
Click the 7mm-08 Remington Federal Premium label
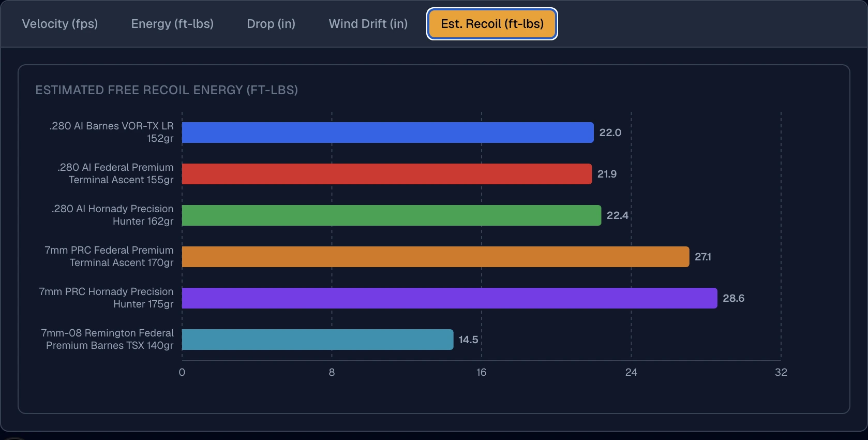107,339
